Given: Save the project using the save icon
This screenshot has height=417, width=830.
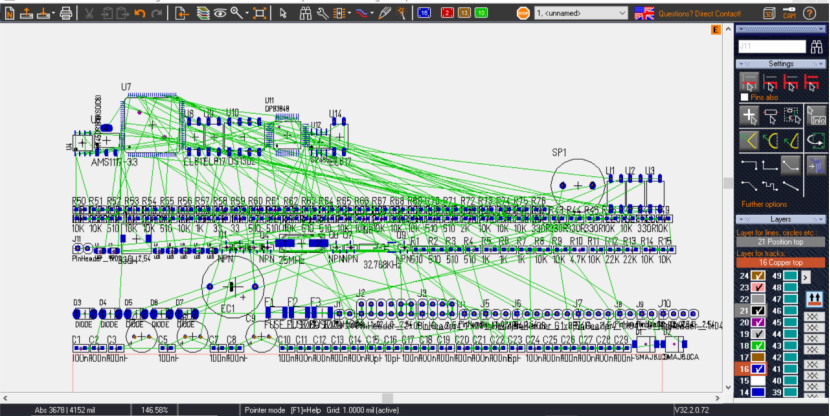Looking at the screenshot, I should (42, 13).
